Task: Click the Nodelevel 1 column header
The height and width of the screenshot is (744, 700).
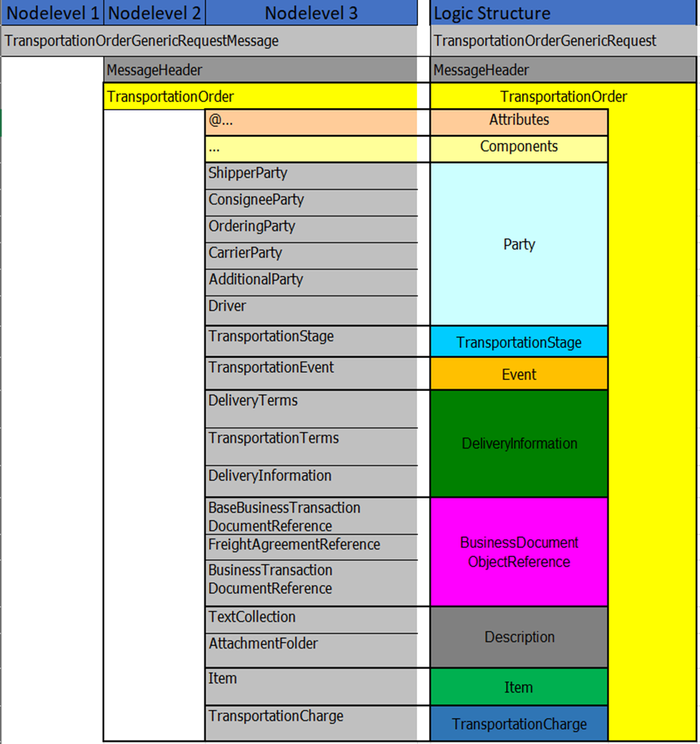Action: click(x=52, y=13)
